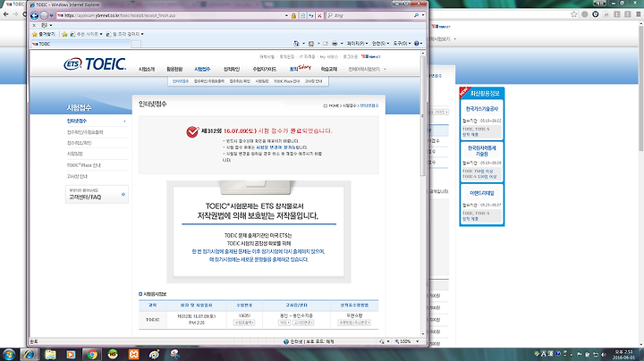Click the orange XAMPP taskbar icon
644x361 pixels.
[134, 354]
